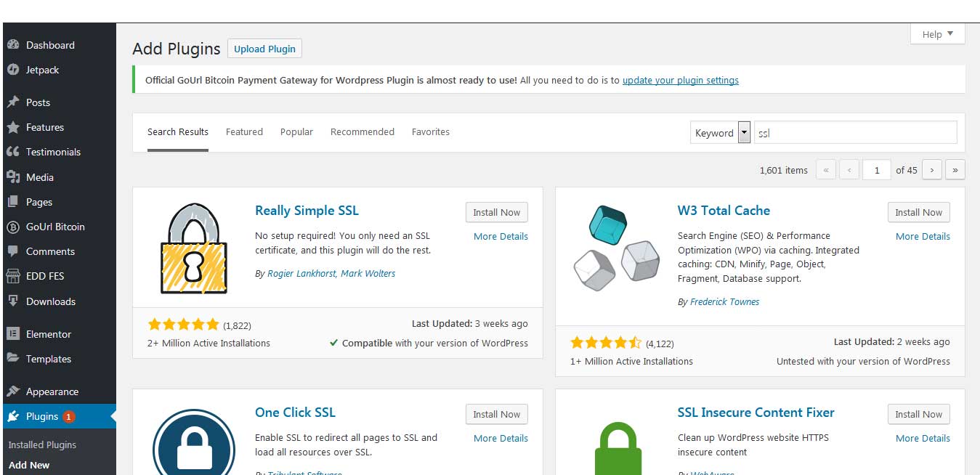Open GoUrl Bitcoin via its icon

pyautogui.click(x=13, y=227)
